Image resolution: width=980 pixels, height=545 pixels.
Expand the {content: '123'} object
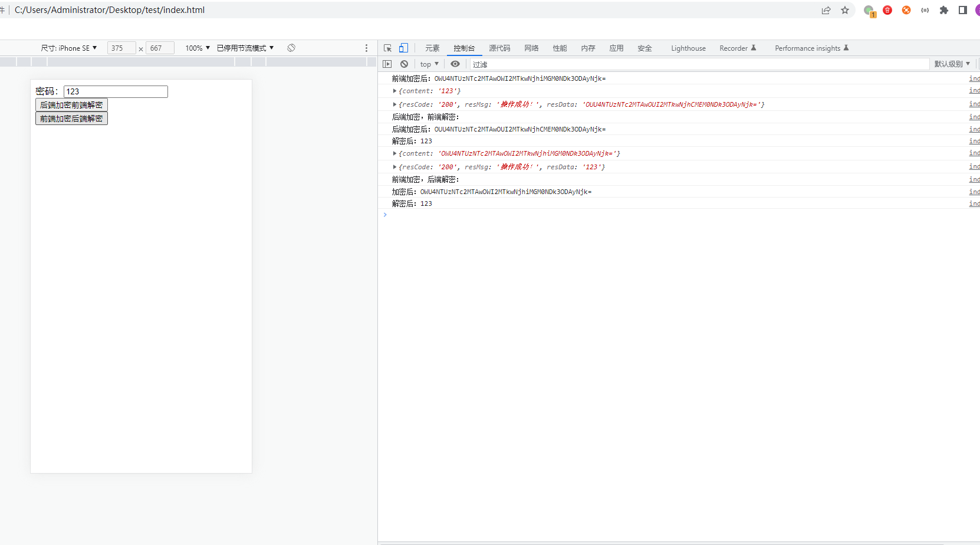pos(394,91)
